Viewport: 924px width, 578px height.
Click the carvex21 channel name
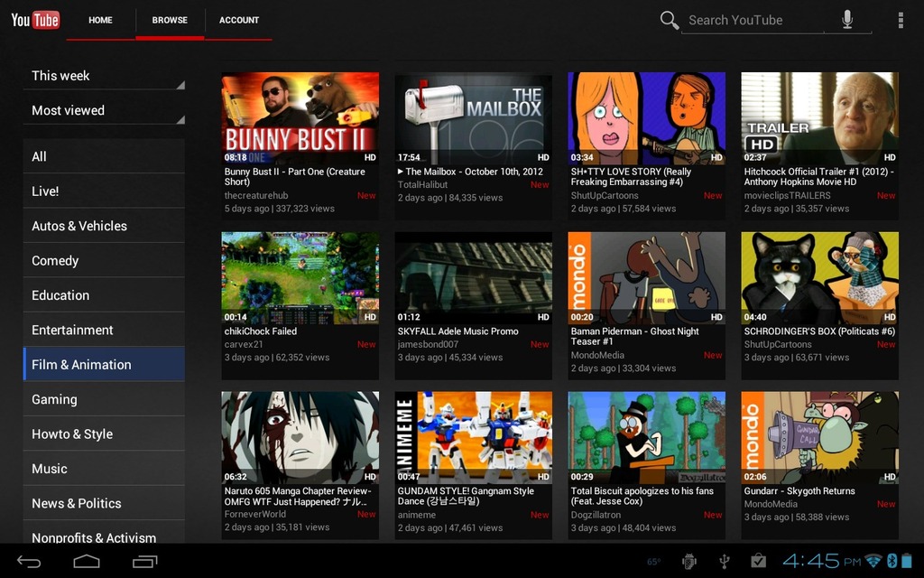[244, 344]
